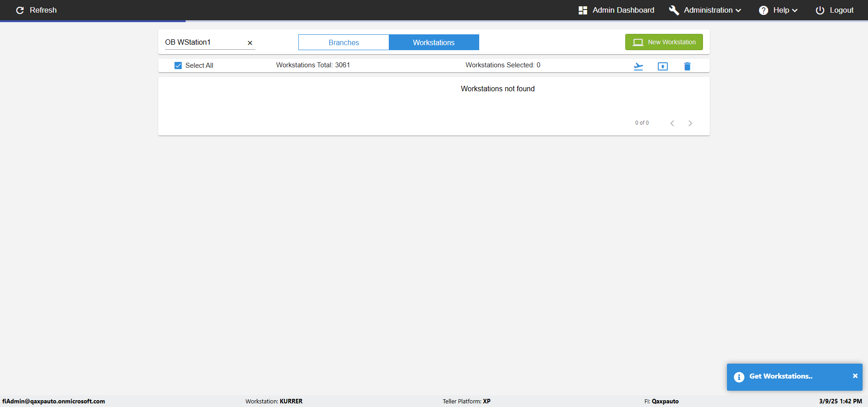Viewport: 868px width, 407px height.
Task: Click the airplane move workstations icon
Action: [638, 66]
